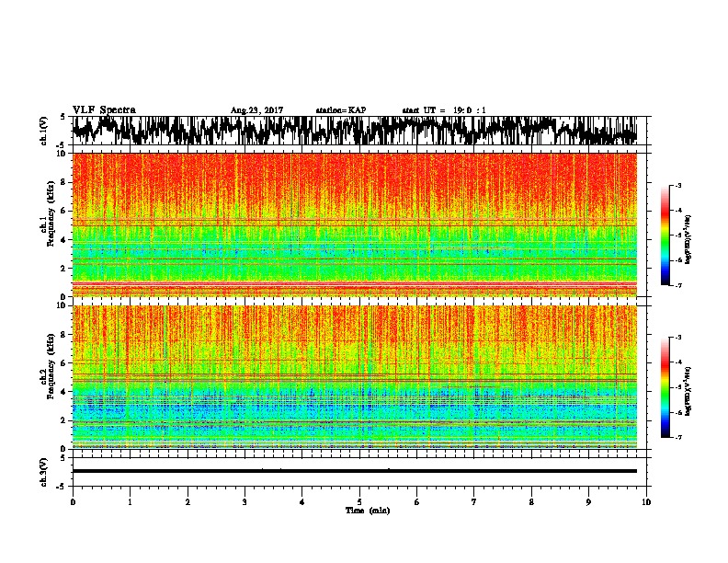This screenshot has height=563, width=728.
Task: Click the 'start UT = 19:0 :1' text
Action: pos(444,110)
